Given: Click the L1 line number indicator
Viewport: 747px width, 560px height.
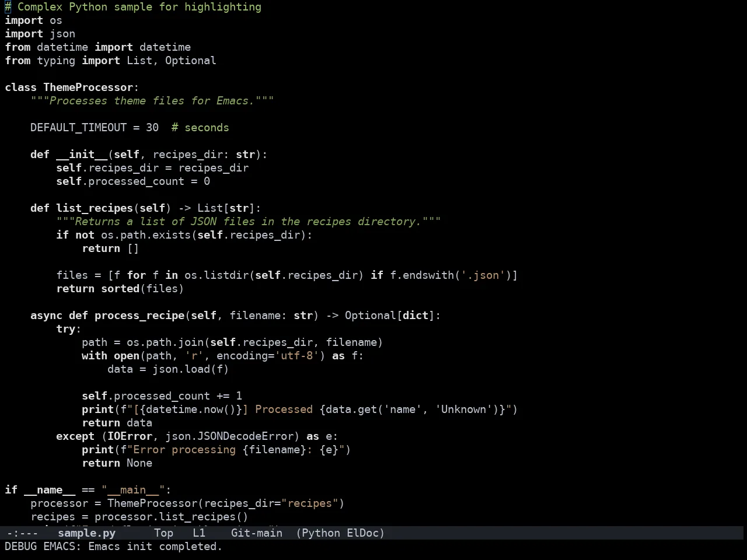Looking at the screenshot, I should tap(199, 533).
